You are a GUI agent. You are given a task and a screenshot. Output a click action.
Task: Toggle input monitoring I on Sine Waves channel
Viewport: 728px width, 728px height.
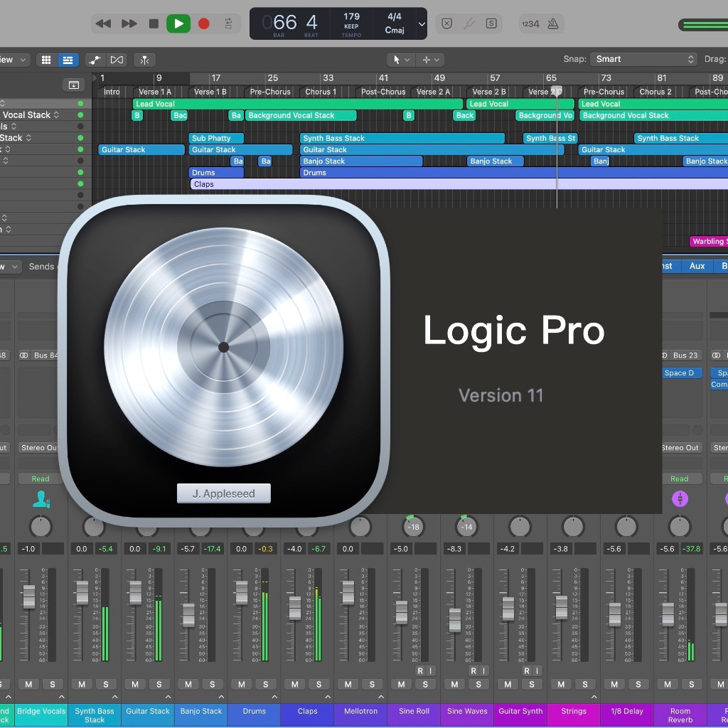(x=483, y=671)
